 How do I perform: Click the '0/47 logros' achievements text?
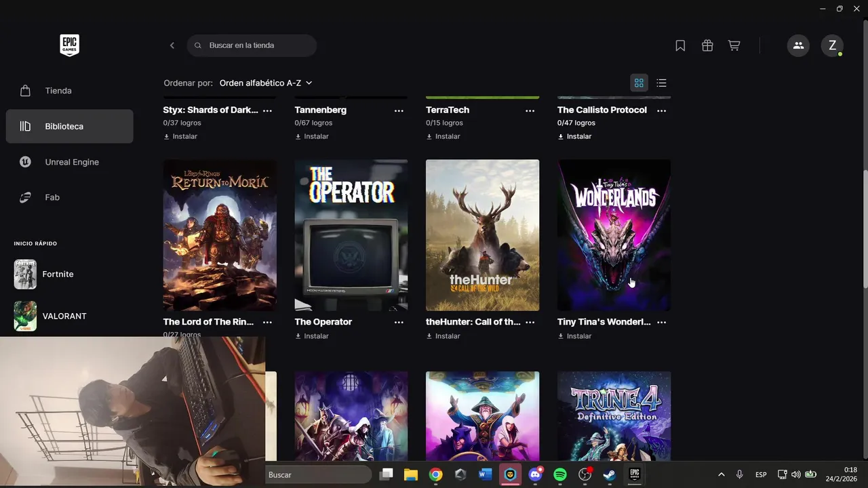[x=576, y=123]
